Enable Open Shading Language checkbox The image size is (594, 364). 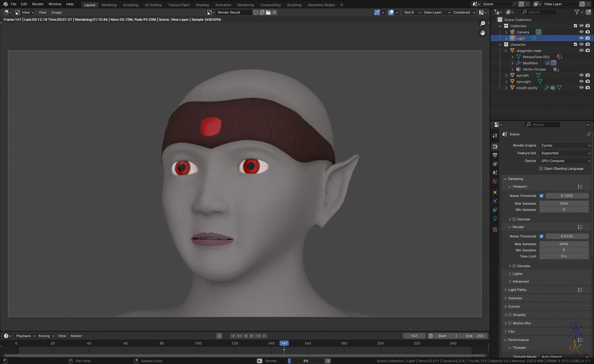coord(541,169)
